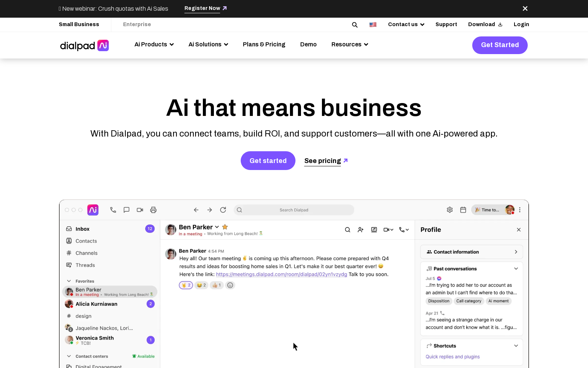Close the Profile panel

click(519, 230)
